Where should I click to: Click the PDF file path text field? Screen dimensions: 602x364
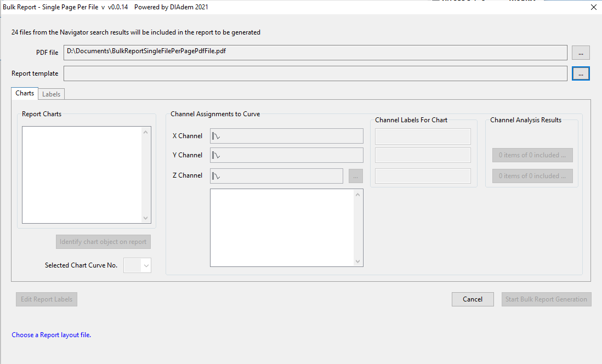tap(315, 52)
